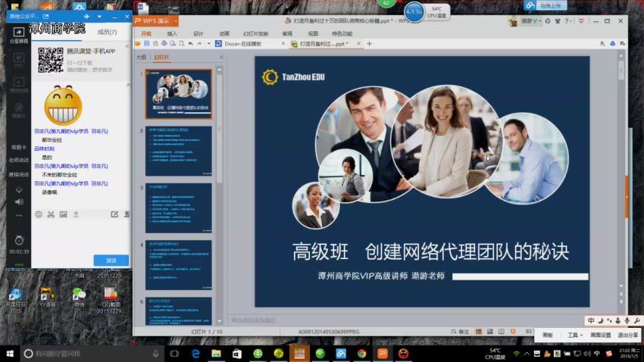Open the WPS 演示 application menu dropdown
The width and height of the screenshot is (644, 362).
click(176, 21)
